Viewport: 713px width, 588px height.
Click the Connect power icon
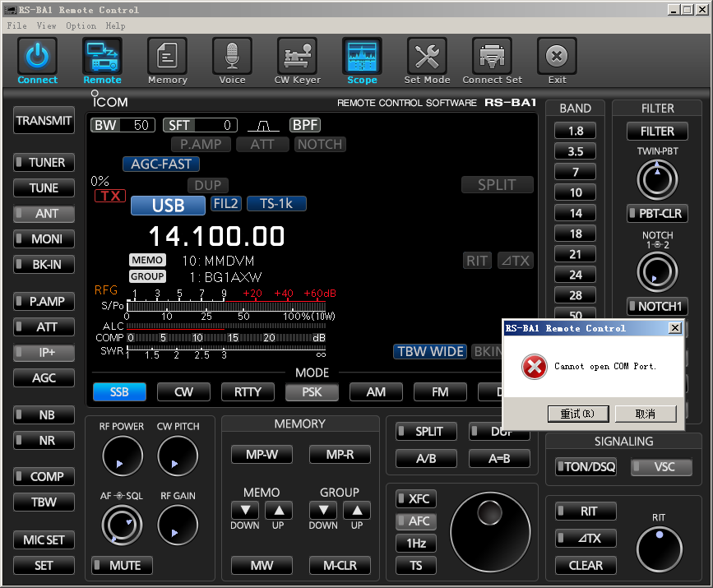pyautogui.click(x=37, y=56)
